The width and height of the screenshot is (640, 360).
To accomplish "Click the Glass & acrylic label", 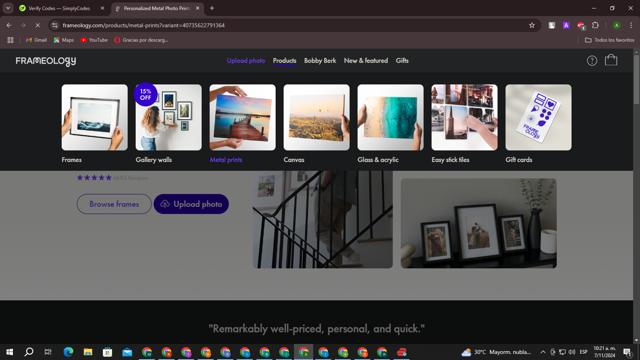I will pos(378,160).
